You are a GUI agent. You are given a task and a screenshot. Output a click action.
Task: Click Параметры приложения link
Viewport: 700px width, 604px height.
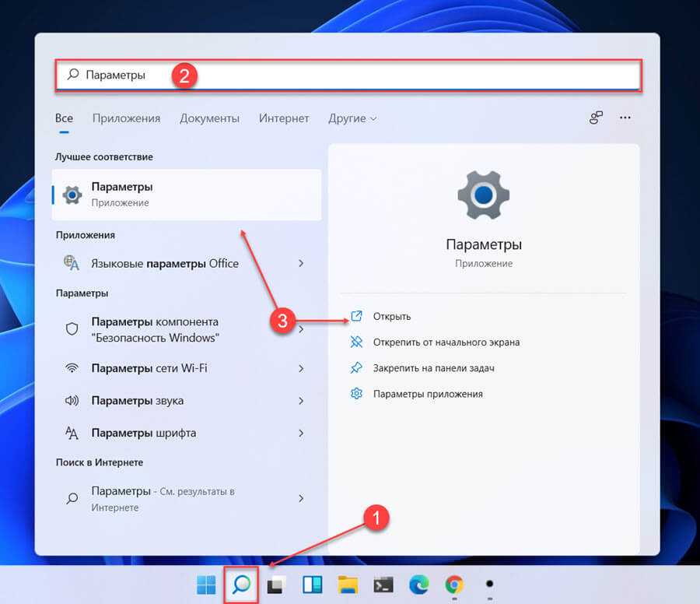428,394
